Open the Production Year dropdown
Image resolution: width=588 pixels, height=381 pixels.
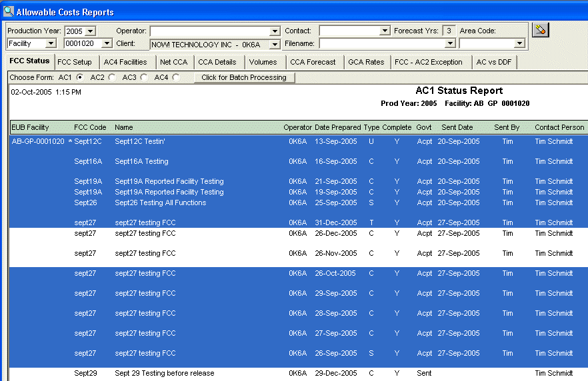click(91, 31)
